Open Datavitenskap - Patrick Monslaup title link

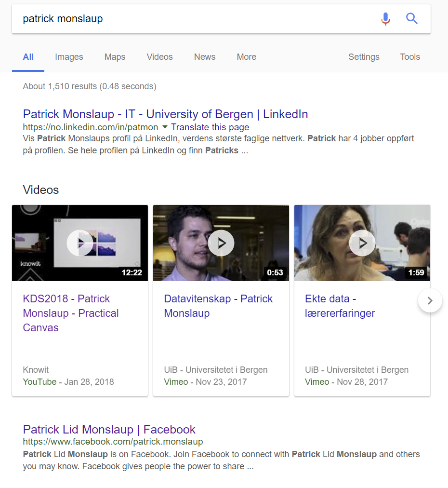pyautogui.click(x=218, y=306)
